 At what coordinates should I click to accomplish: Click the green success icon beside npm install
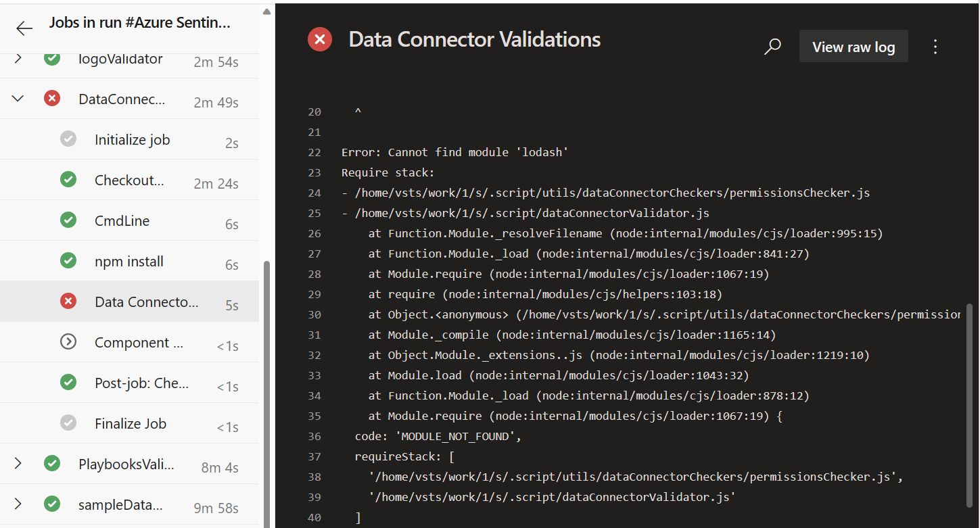[x=68, y=261]
